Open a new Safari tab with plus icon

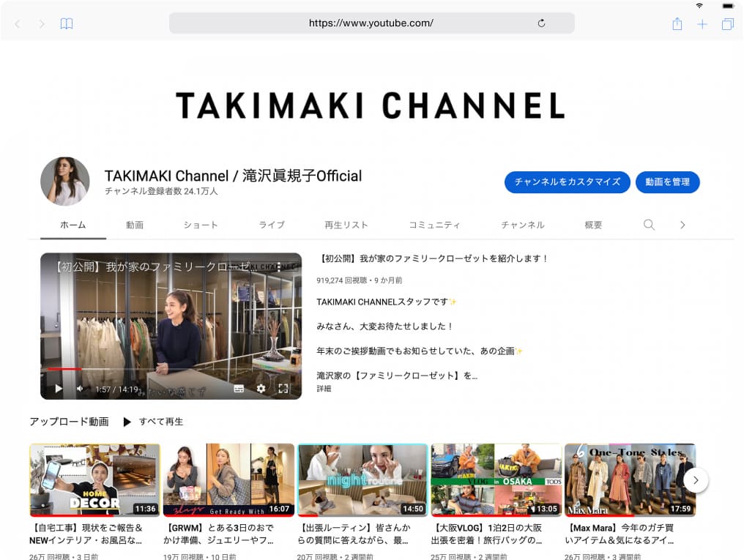pos(702,23)
